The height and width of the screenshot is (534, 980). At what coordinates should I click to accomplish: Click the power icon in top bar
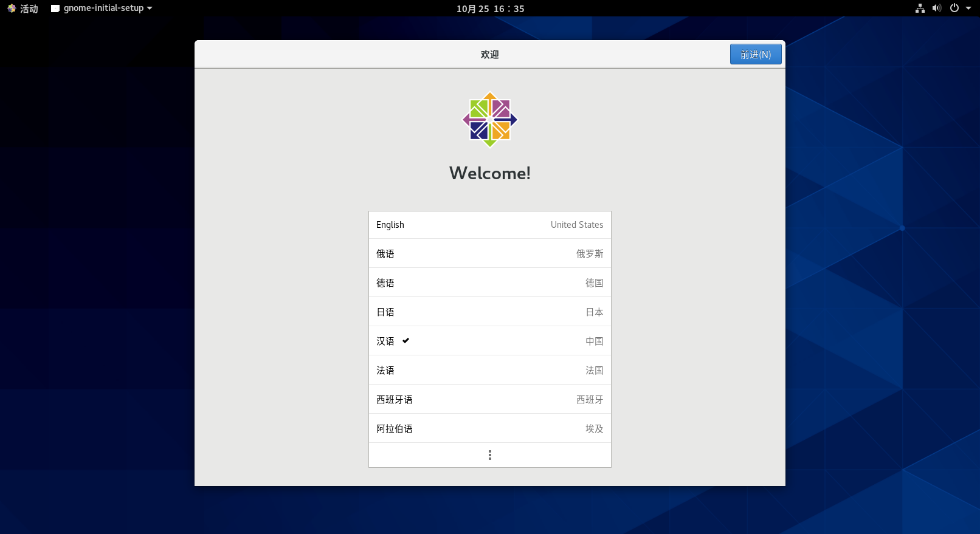click(x=954, y=9)
